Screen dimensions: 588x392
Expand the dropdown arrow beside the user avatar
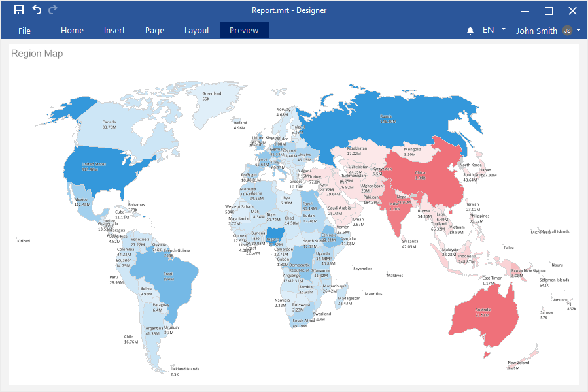point(579,30)
